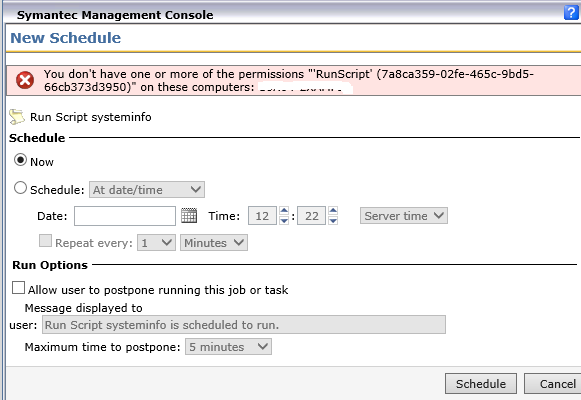The height and width of the screenshot is (400, 581).
Task: Enable the Repeat every checkbox
Action: coord(46,241)
